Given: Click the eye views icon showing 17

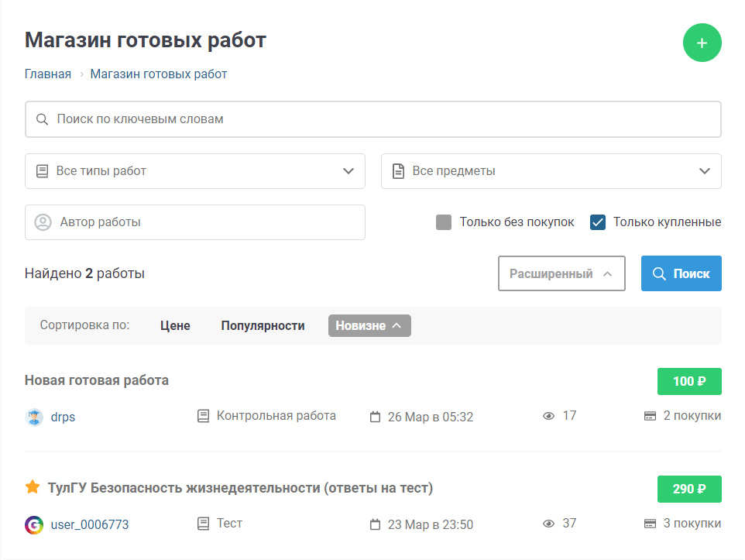Looking at the screenshot, I should 549,416.
